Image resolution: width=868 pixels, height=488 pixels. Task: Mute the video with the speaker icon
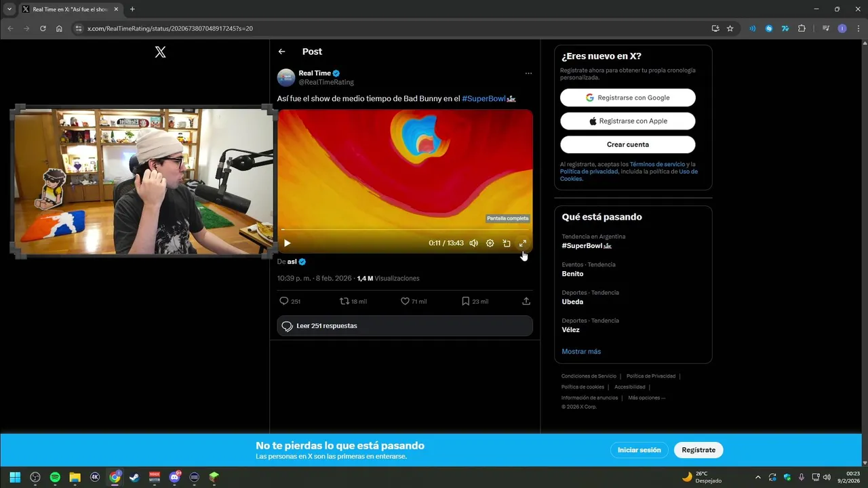tap(473, 243)
